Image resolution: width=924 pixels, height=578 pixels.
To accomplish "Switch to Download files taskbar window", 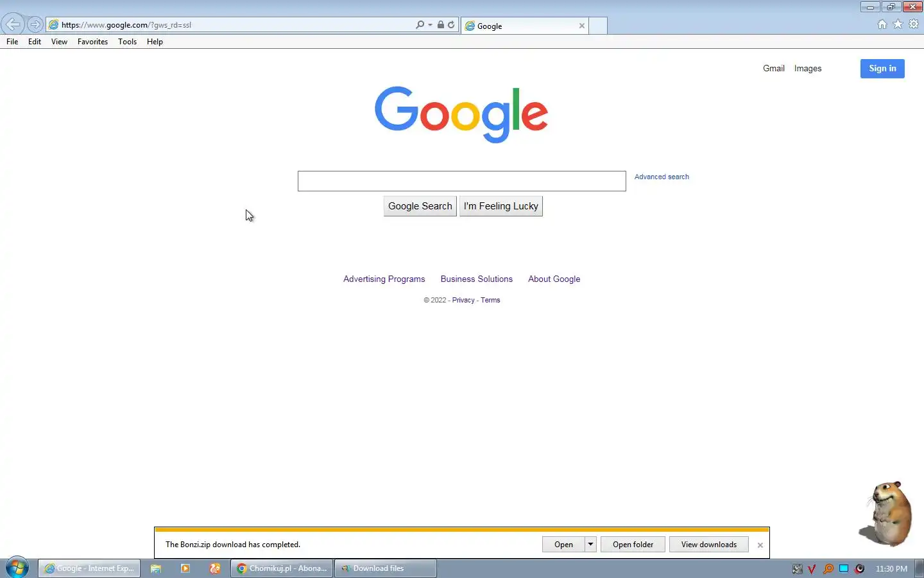I will click(x=386, y=568).
